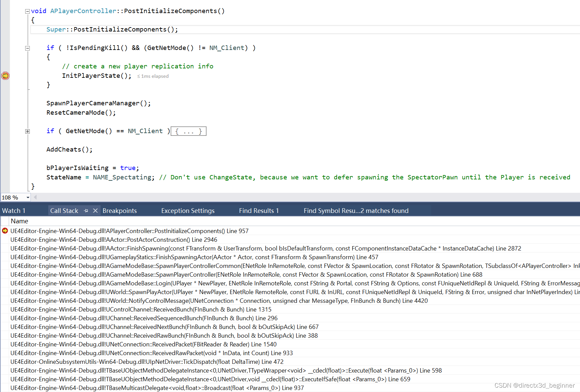The image size is (580, 392).
Task: Click the scroll-left arrow of editor scrollbar
Action: pos(35,198)
